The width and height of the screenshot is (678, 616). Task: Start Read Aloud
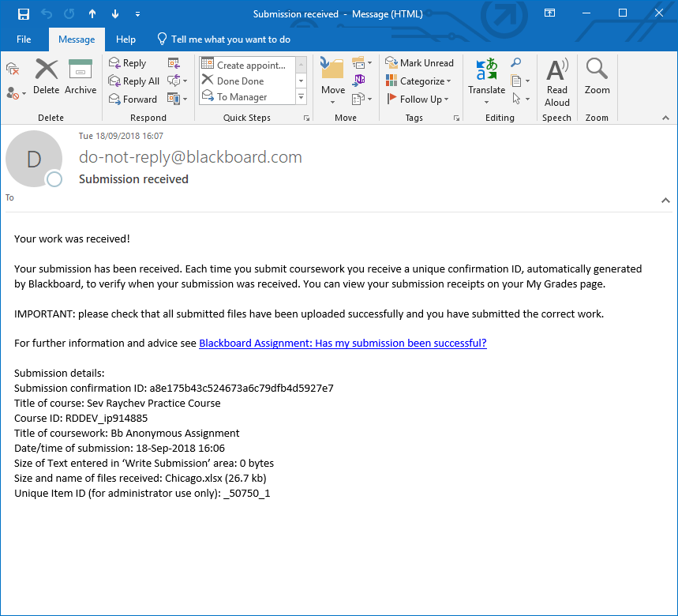pyautogui.click(x=557, y=82)
